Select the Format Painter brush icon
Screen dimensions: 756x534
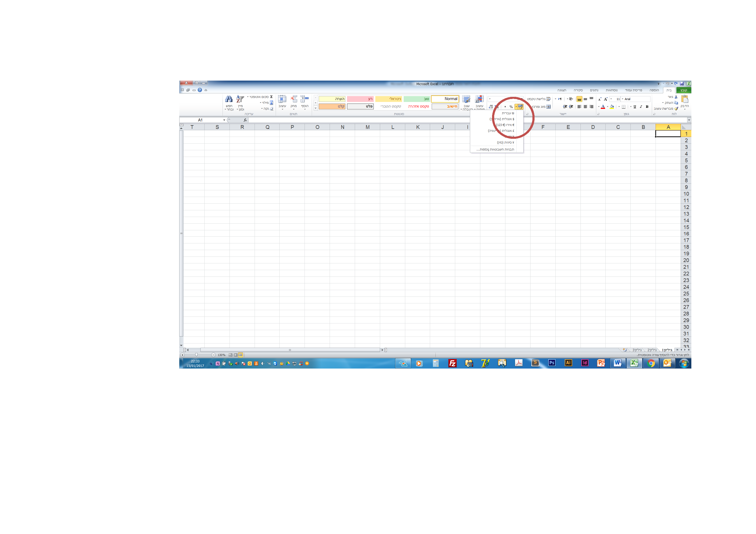point(676,109)
